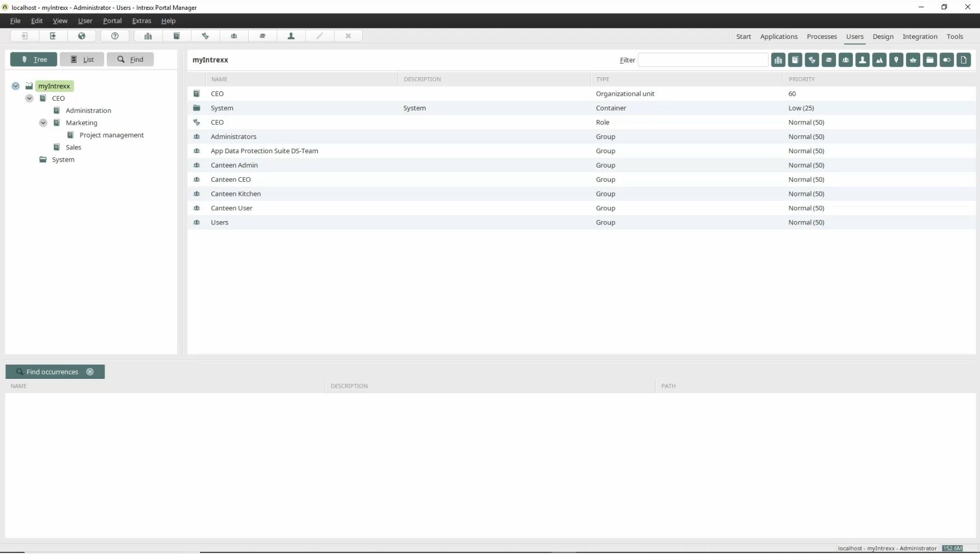The height and width of the screenshot is (554, 980).
Task: Collapse the Marketing tree node
Action: coord(43,123)
